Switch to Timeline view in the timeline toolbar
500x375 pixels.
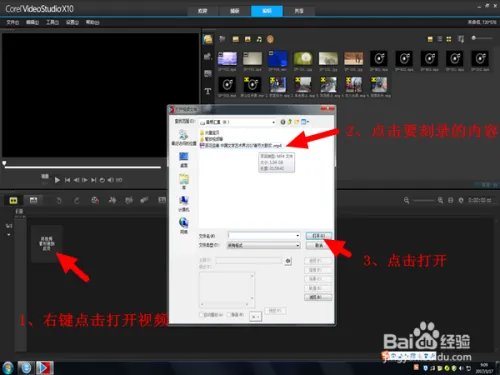point(33,200)
